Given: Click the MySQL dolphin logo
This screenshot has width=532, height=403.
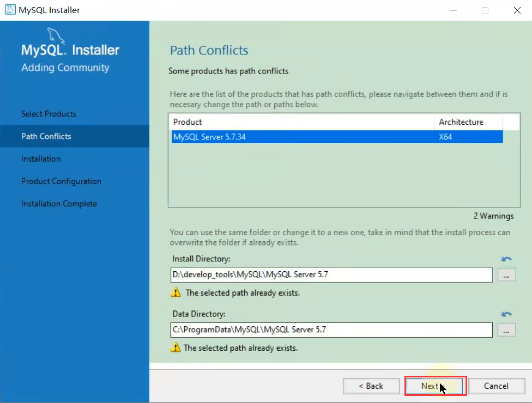Looking at the screenshot, I should [x=56, y=35].
